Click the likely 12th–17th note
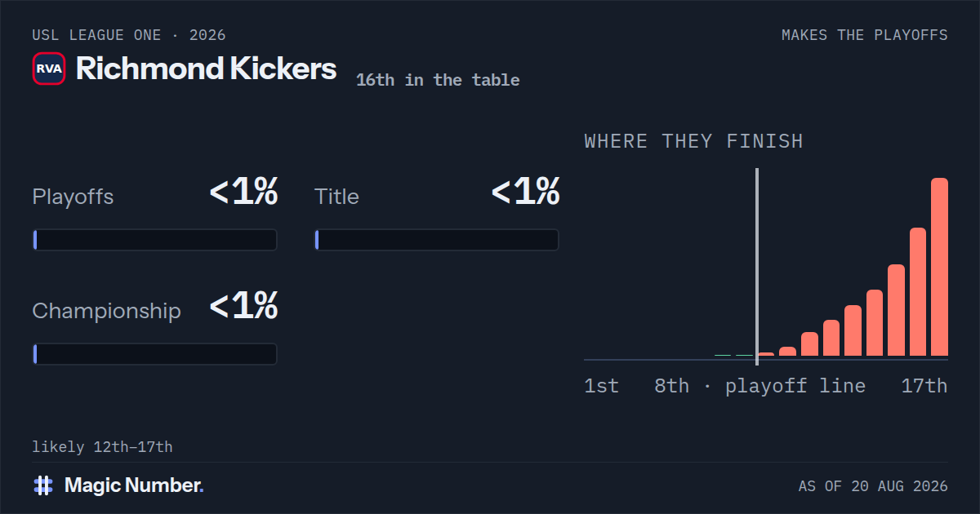 [x=102, y=447]
